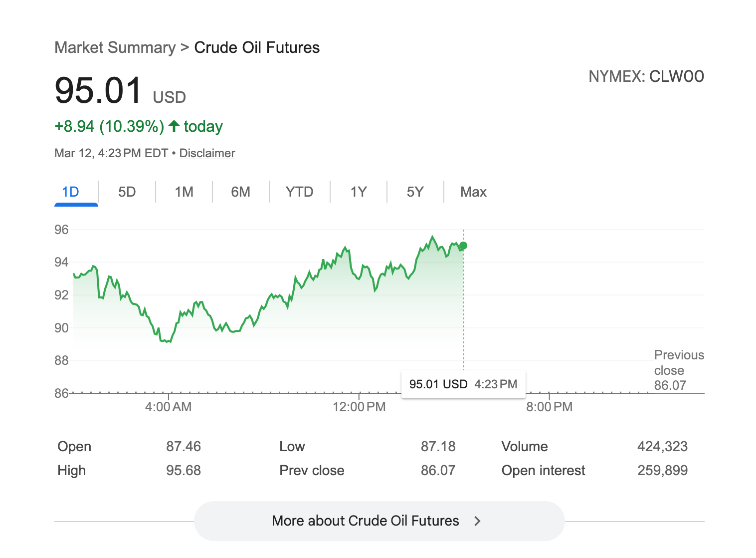Viewport: 756px width, 558px height.
Task: Click the NYMEX: CLW00 ticker label
Action: point(646,76)
